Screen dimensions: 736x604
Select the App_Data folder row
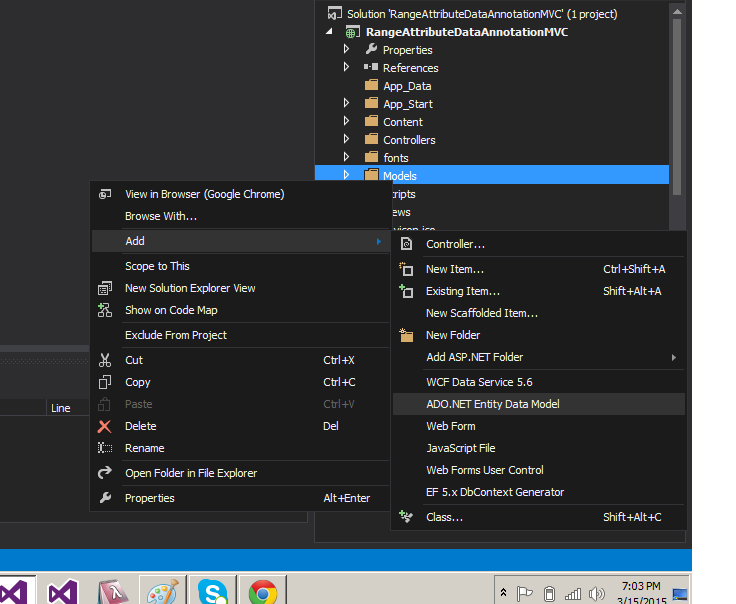click(x=492, y=86)
